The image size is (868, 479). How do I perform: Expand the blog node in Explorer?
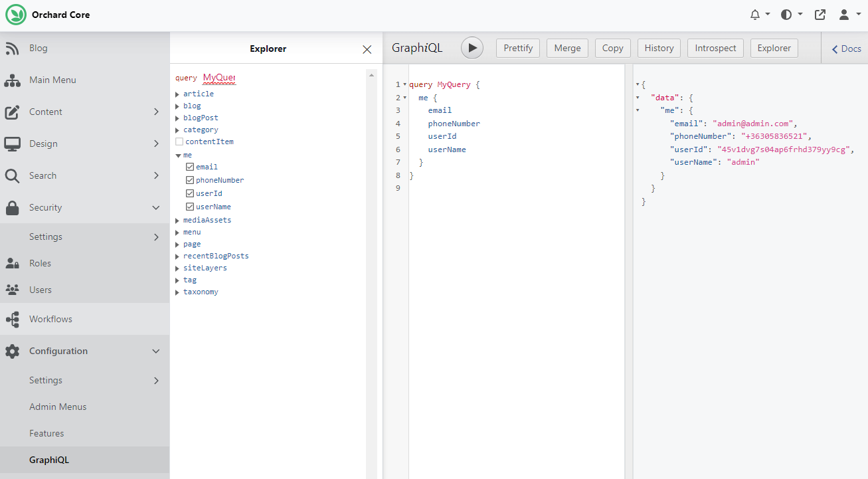coord(177,106)
